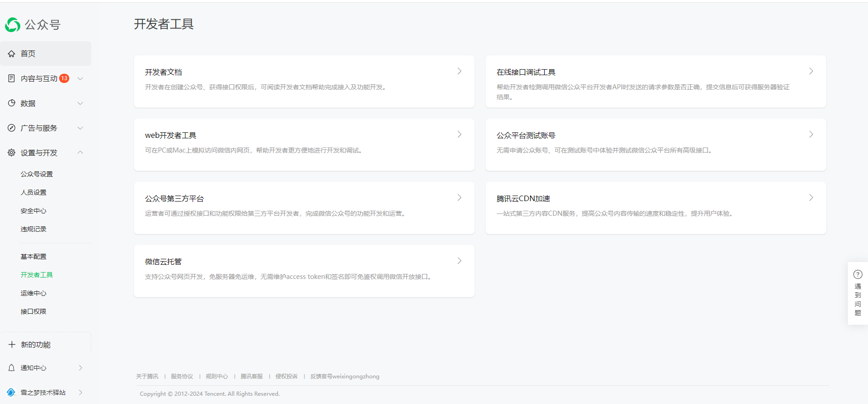Screen dimensions: 868x404
Task: Click the arrow on 在线接口调试工具 card
Action: point(811,71)
